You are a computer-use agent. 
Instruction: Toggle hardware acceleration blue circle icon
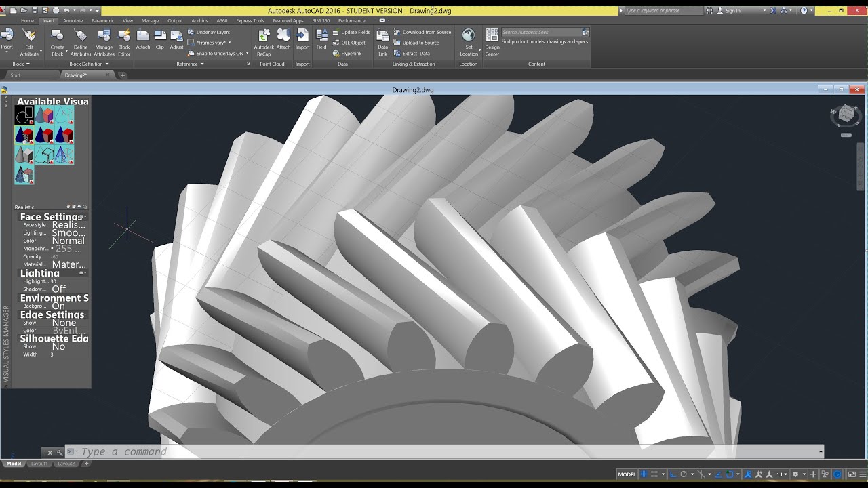click(837, 474)
